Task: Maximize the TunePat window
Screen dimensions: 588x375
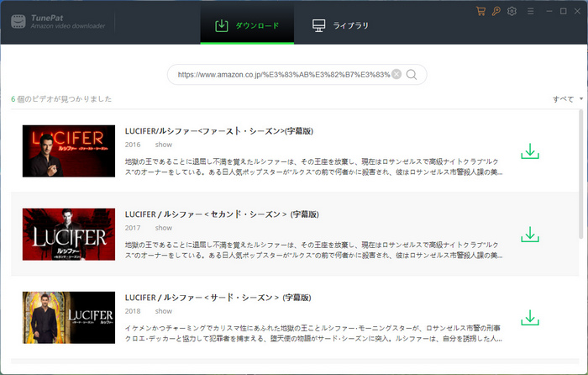Action: 564,11
